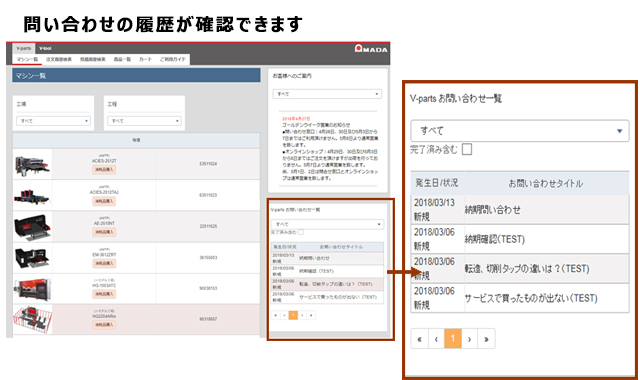Tick 完了済み含む checkbox in small inquiry panel

pos(301,232)
